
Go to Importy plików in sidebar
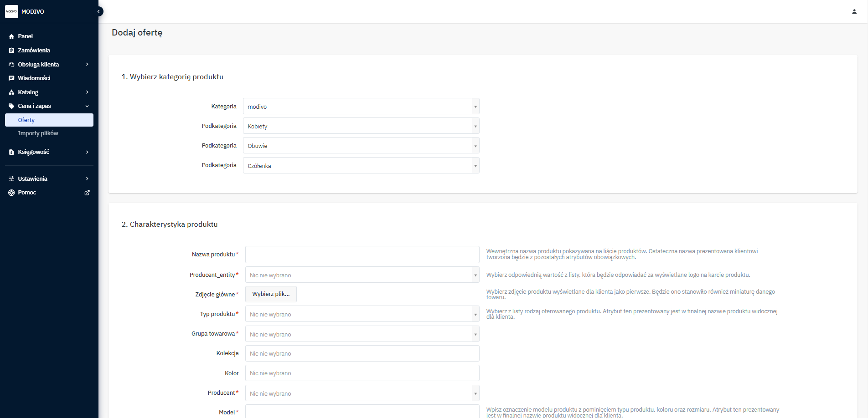pyautogui.click(x=38, y=133)
